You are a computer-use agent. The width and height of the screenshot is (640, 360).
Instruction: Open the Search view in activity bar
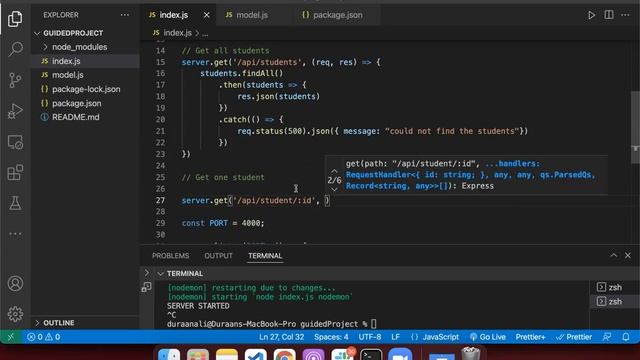15,49
